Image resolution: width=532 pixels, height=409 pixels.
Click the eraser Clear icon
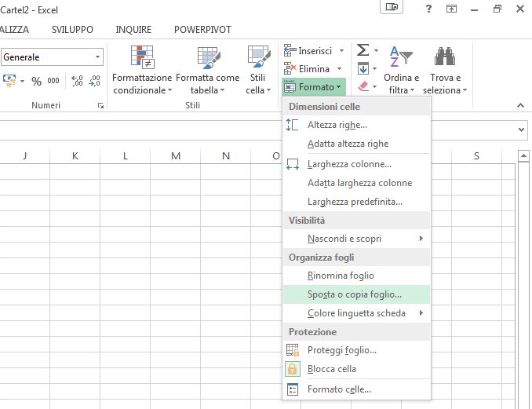point(363,86)
